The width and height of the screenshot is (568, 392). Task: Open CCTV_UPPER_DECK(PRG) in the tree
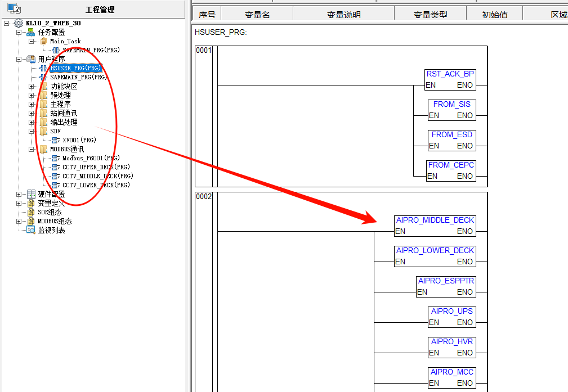point(96,167)
